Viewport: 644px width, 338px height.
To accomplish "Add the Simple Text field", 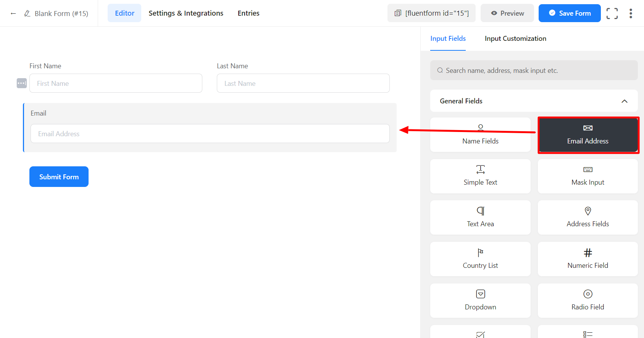I will point(480,176).
